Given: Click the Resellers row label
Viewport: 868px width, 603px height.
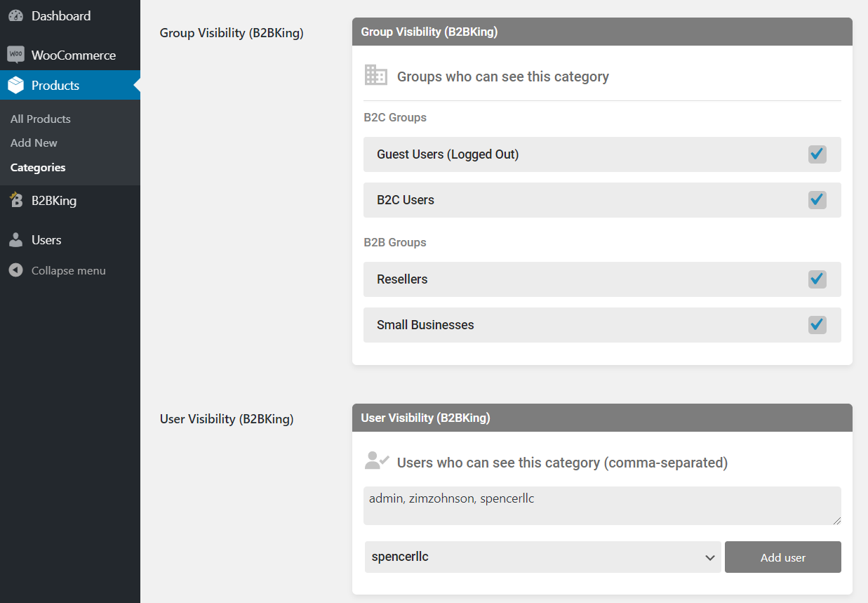Looking at the screenshot, I should coord(402,279).
